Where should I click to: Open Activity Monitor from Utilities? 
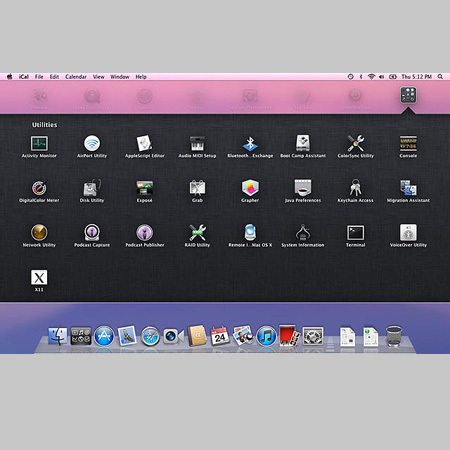tap(39, 144)
